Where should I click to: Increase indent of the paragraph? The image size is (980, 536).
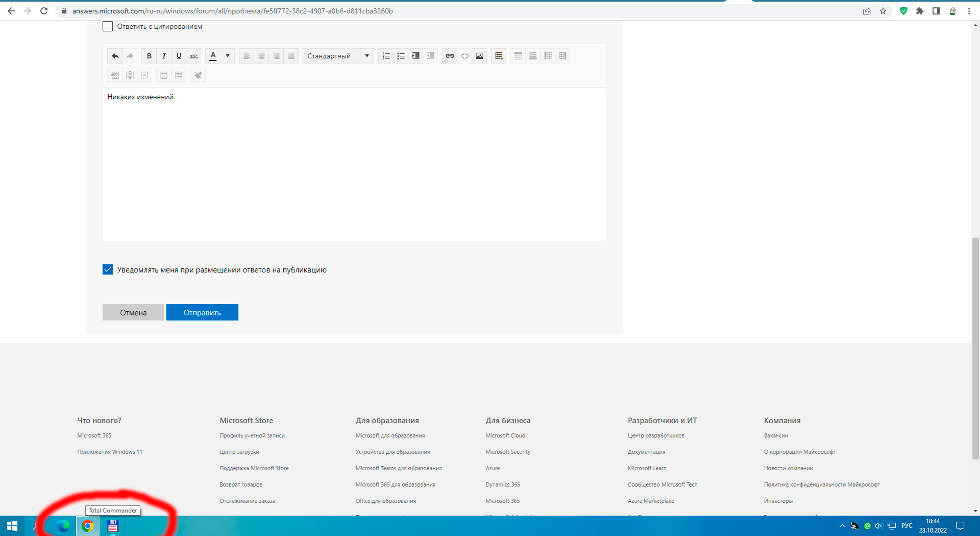[x=416, y=56]
